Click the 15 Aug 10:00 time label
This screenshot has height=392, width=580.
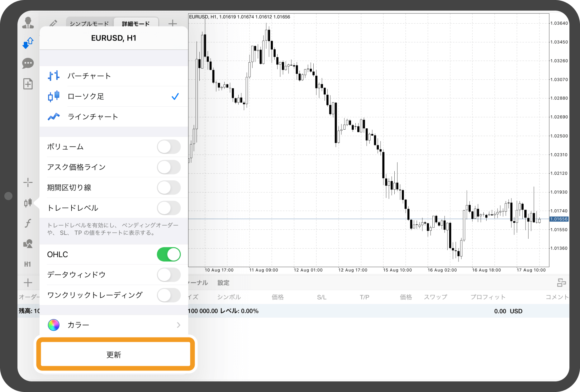click(397, 270)
